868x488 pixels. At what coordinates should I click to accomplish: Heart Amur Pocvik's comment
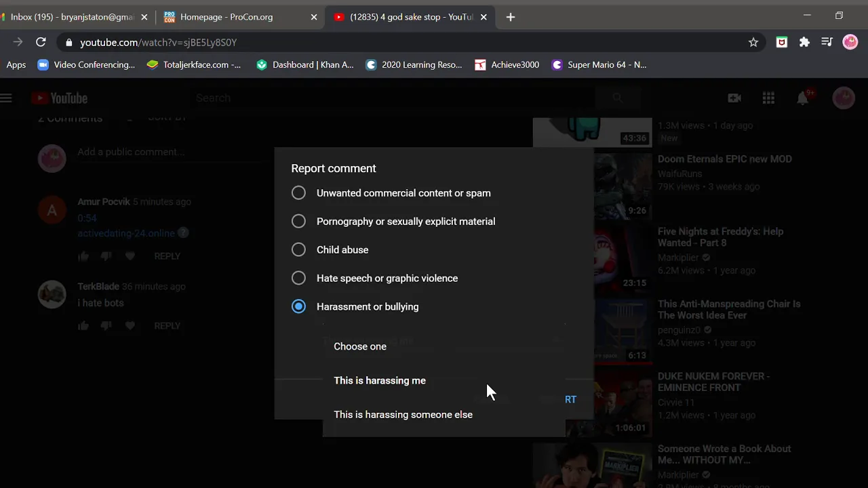[130, 256]
